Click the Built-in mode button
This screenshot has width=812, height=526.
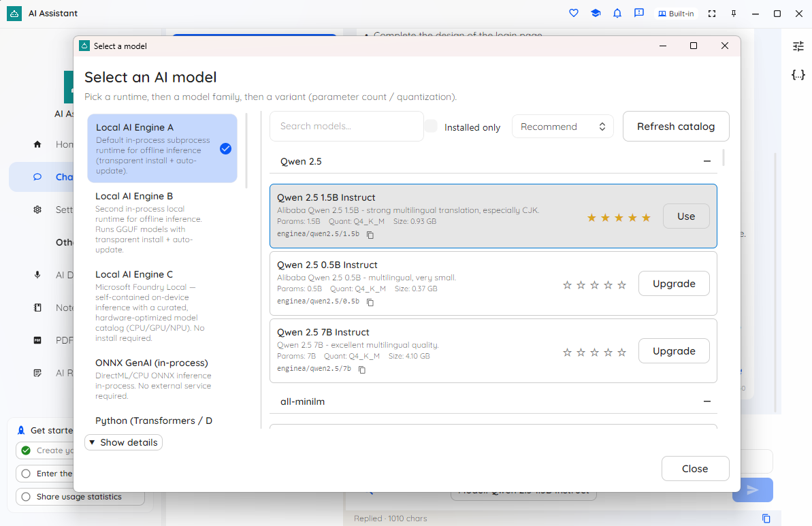(676, 14)
